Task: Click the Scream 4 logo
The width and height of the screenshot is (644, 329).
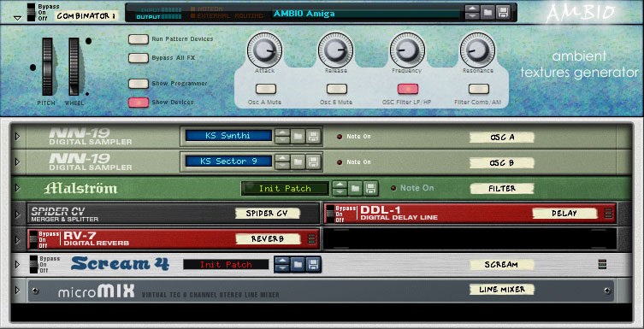Action: click(x=120, y=264)
